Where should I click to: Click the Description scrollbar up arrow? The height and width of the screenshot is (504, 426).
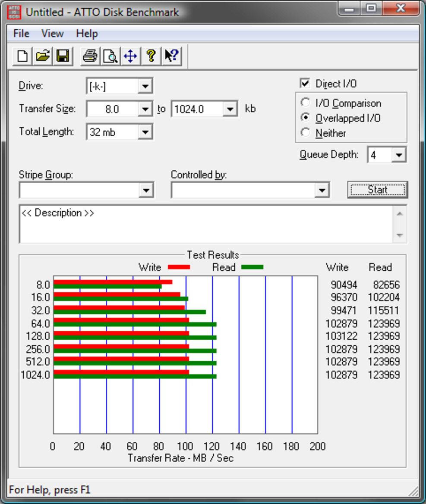pos(400,214)
